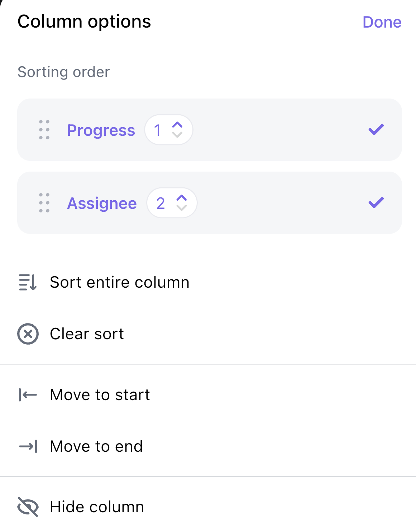Toggle sorting for the Assignee column
Image resolution: width=416 pixels, height=532 pixels.
376,203
